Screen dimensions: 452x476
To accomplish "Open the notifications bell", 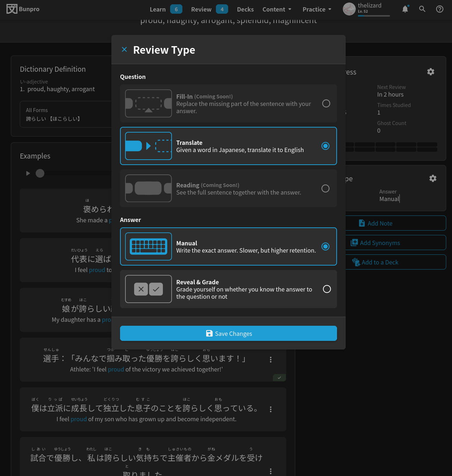I will point(405,9).
